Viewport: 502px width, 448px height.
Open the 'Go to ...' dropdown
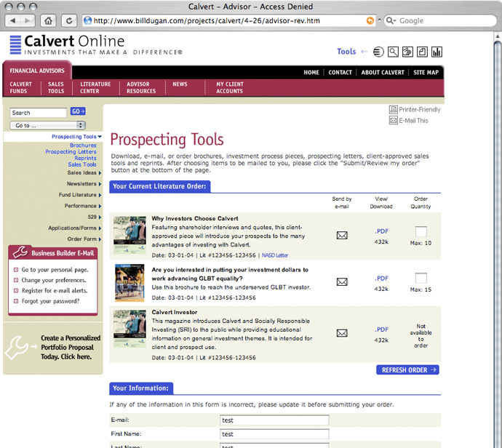pyautogui.click(x=47, y=125)
